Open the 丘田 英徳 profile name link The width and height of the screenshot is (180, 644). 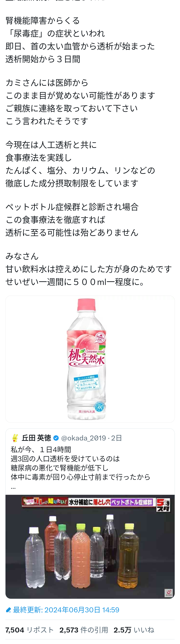(36, 438)
